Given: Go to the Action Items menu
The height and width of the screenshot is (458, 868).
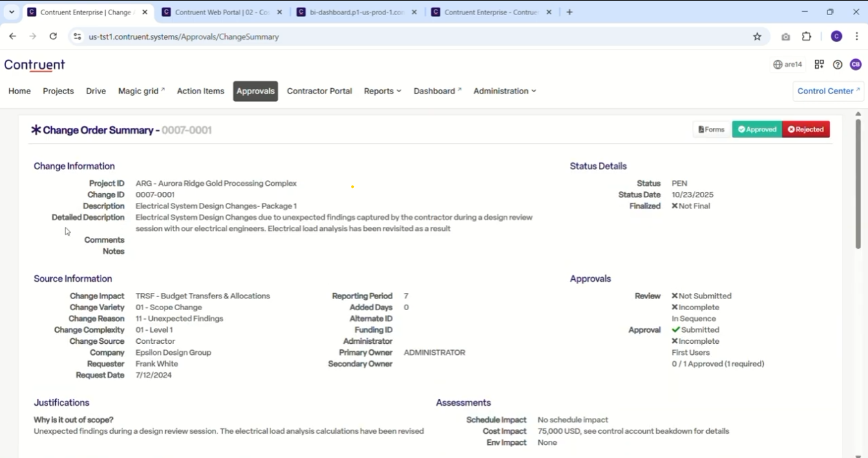Looking at the screenshot, I should point(200,91).
